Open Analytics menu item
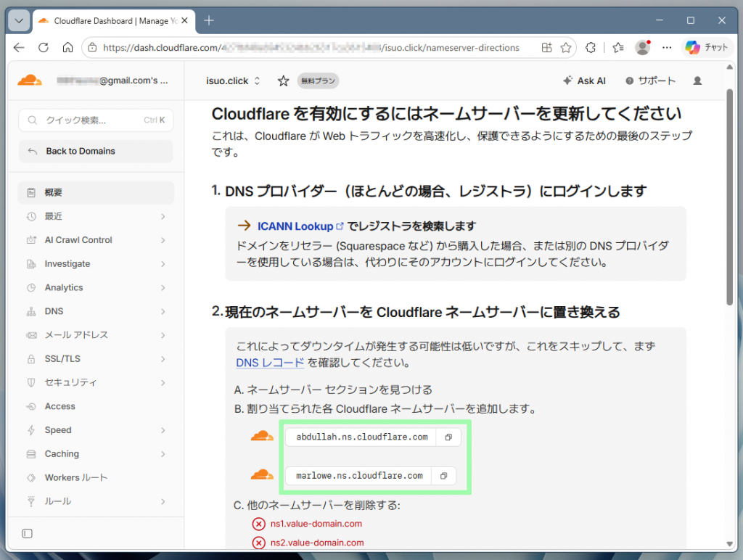 tap(96, 287)
